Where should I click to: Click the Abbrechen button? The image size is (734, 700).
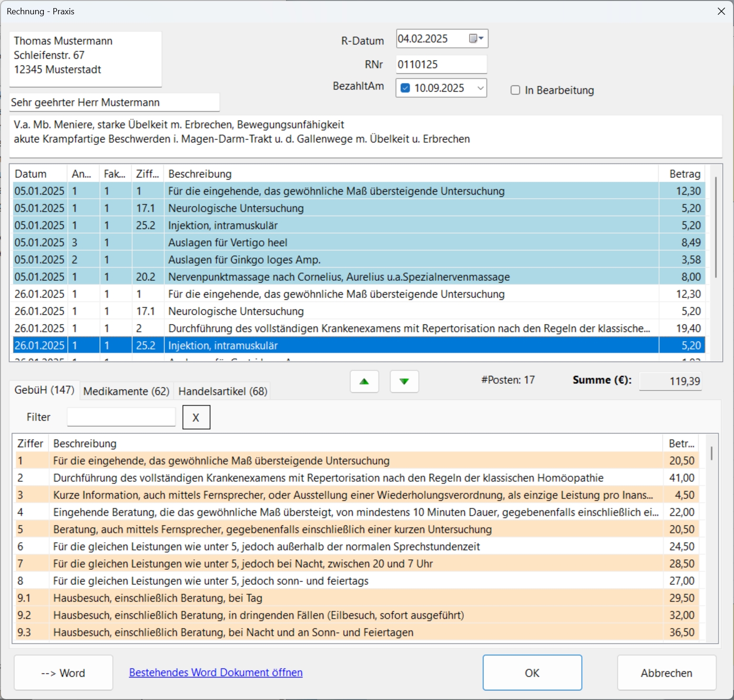(666, 672)
